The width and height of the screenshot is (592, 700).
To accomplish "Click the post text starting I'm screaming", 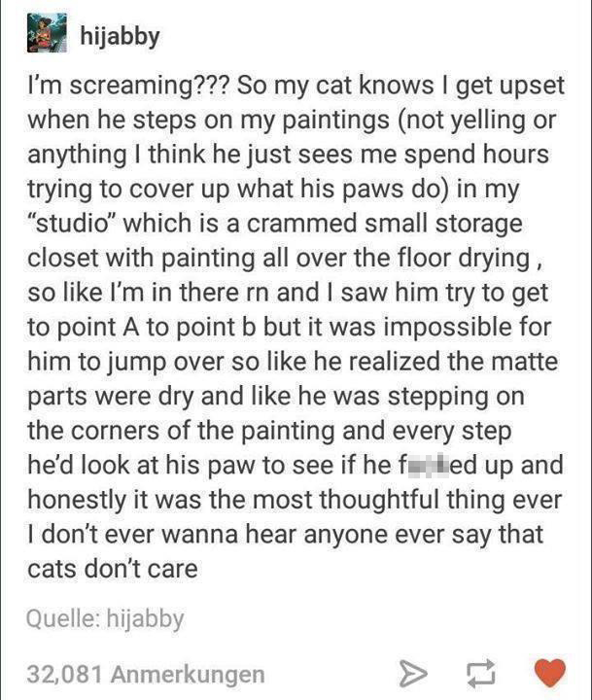I will coord(296,327).
